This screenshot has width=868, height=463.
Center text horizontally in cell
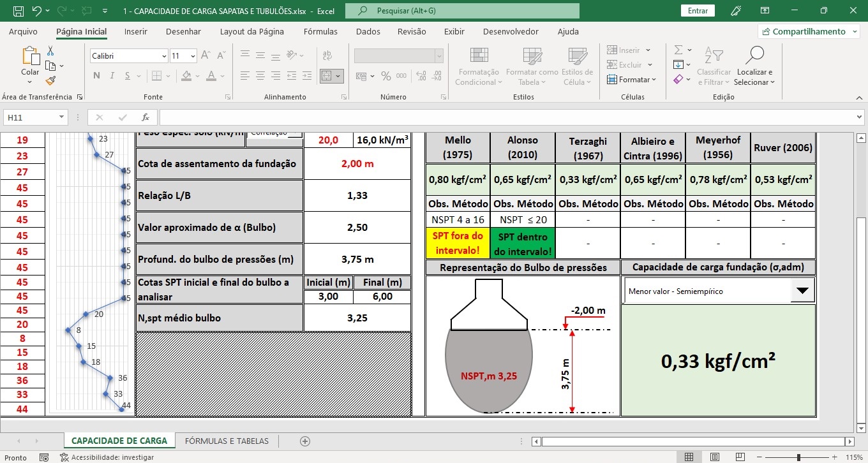259,76
